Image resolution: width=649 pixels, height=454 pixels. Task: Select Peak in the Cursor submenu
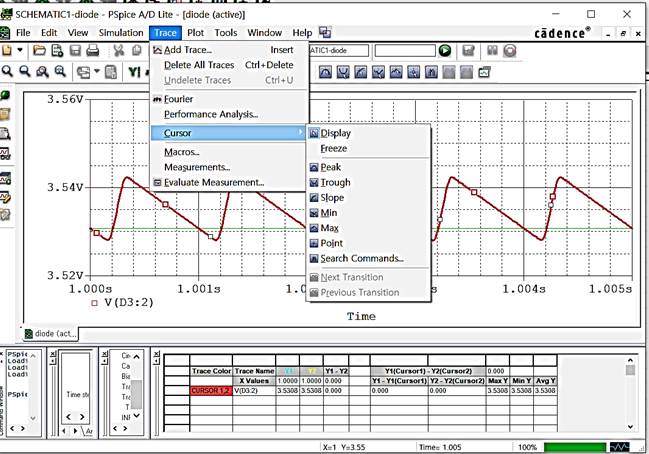coord(368,167)
